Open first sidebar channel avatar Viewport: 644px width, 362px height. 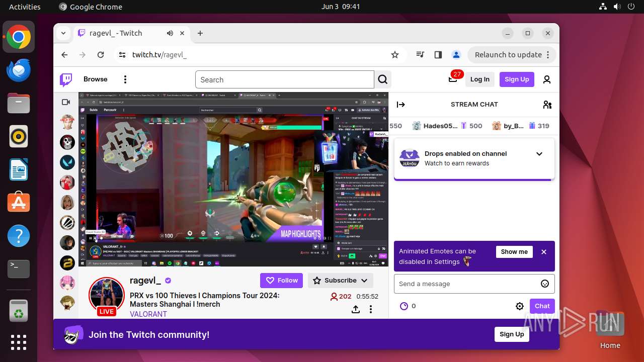[67, 122]
